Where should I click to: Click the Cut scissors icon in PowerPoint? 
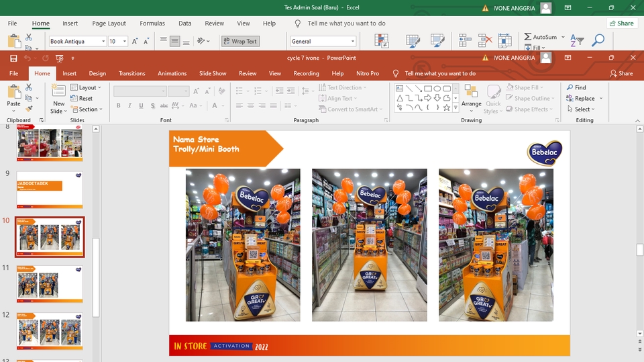28,87
